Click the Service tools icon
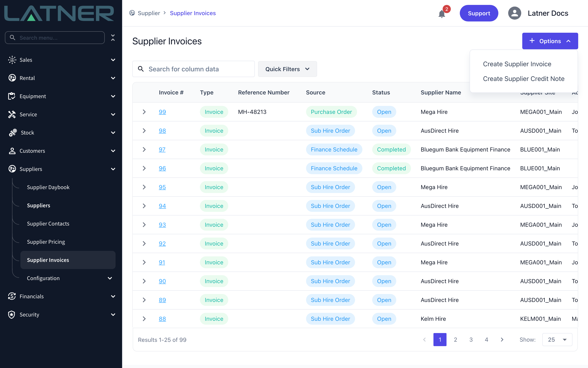 coord(12,114)
